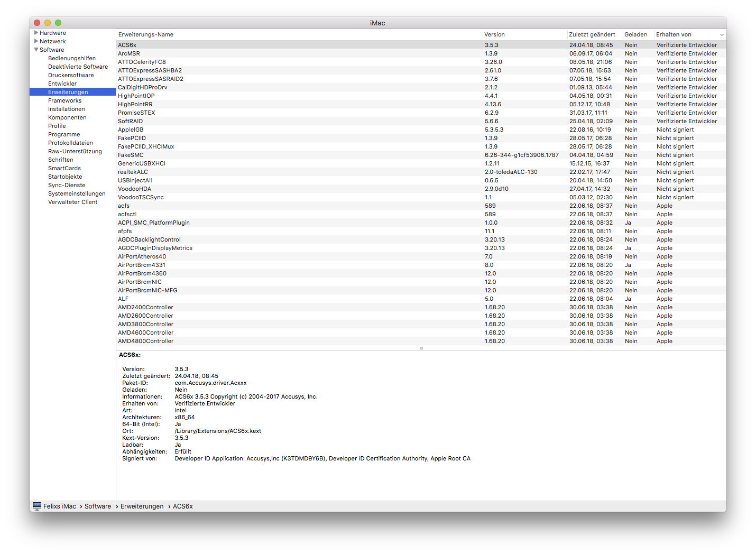Select Systemeinstellungen in the sidebar
This screenshot has width=756, height=554.
(77, 193)
